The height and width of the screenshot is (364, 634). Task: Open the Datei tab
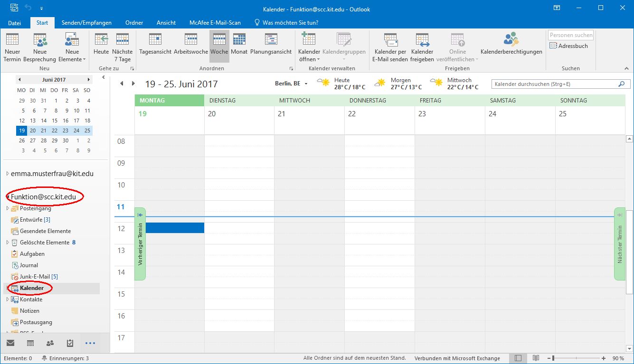tap(15, 22)
